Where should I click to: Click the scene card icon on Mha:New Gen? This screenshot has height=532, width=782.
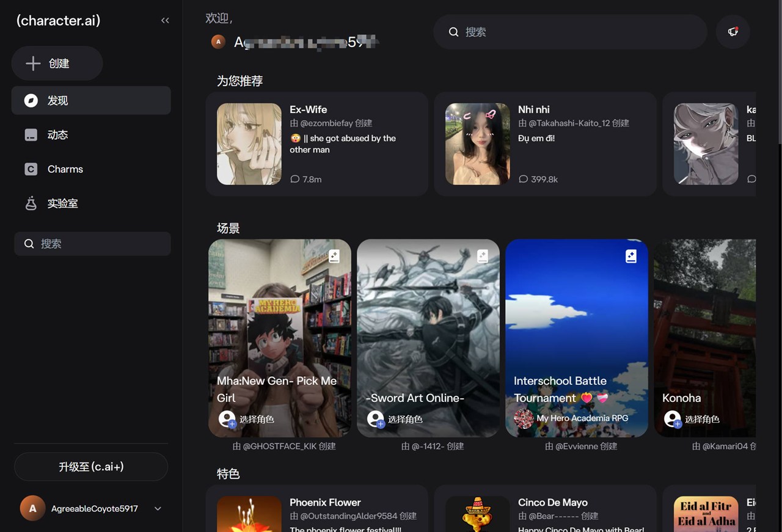(334, 257)
